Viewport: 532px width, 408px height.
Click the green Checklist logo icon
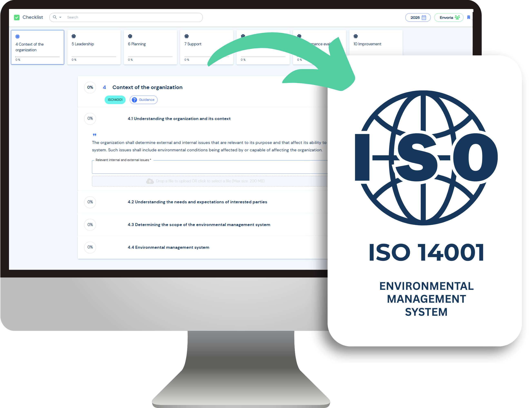pos(17,18)
